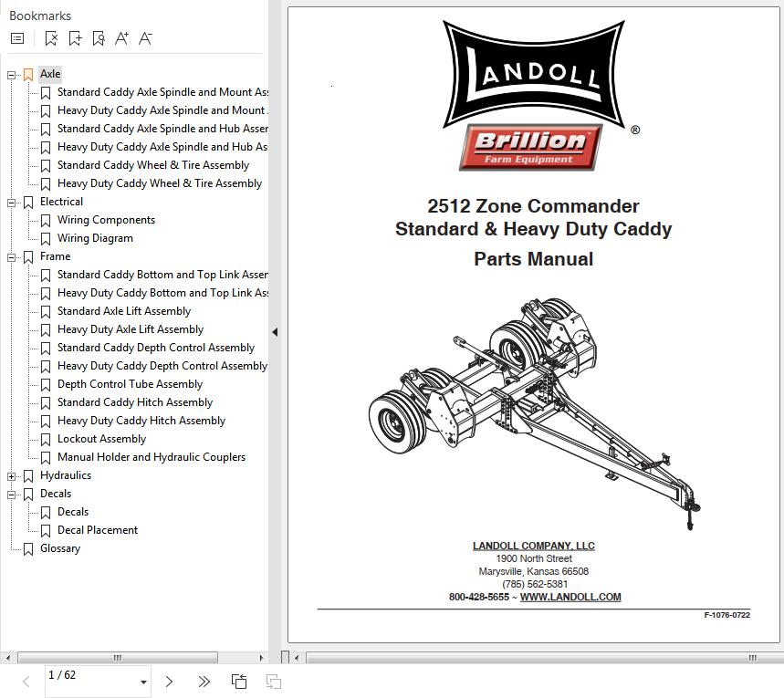This screenshot has height=698, width=784.
Task: Select Standard Axle Lift Assembly bookmark
Action: pyautogui.click(x=124, y=311)
